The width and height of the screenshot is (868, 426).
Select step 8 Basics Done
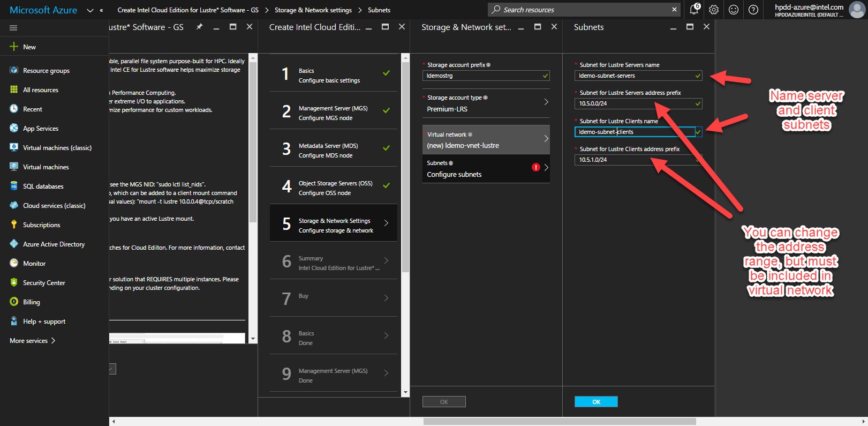[334, 335]
